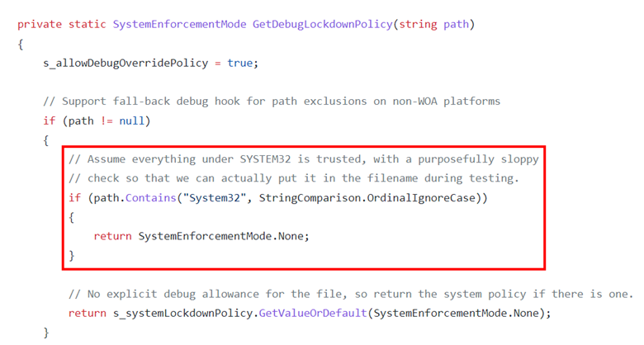Screen dimensions: 644x345
Task: Click the "System32" string literal
Action: pyautogui.click(x=214, y=198)
